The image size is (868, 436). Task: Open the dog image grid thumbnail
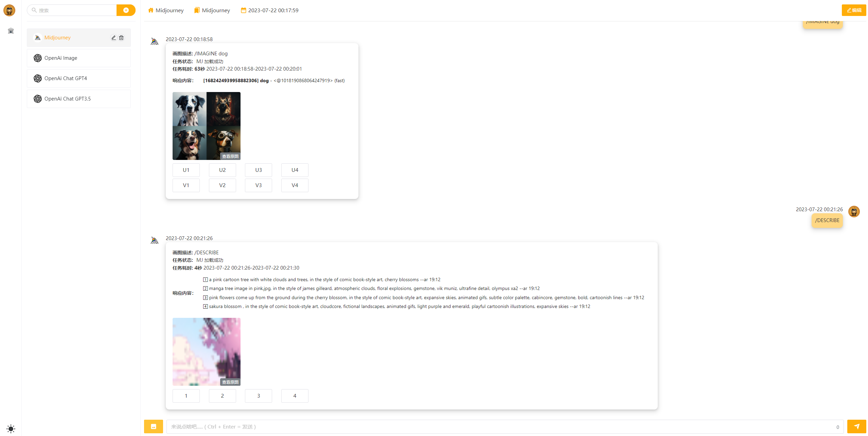pyautogui.click(x=206, y=126)
